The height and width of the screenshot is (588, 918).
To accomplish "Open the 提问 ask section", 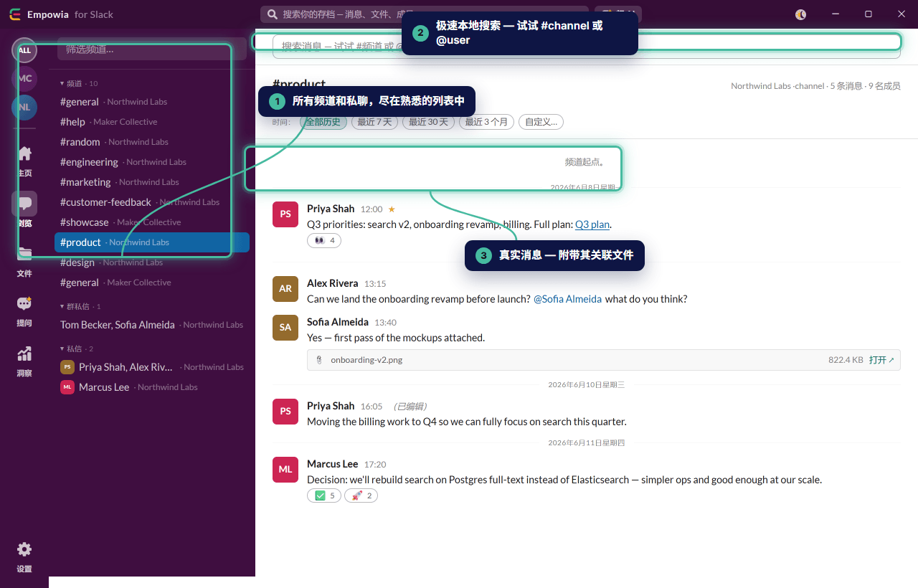I will (24, 310).
